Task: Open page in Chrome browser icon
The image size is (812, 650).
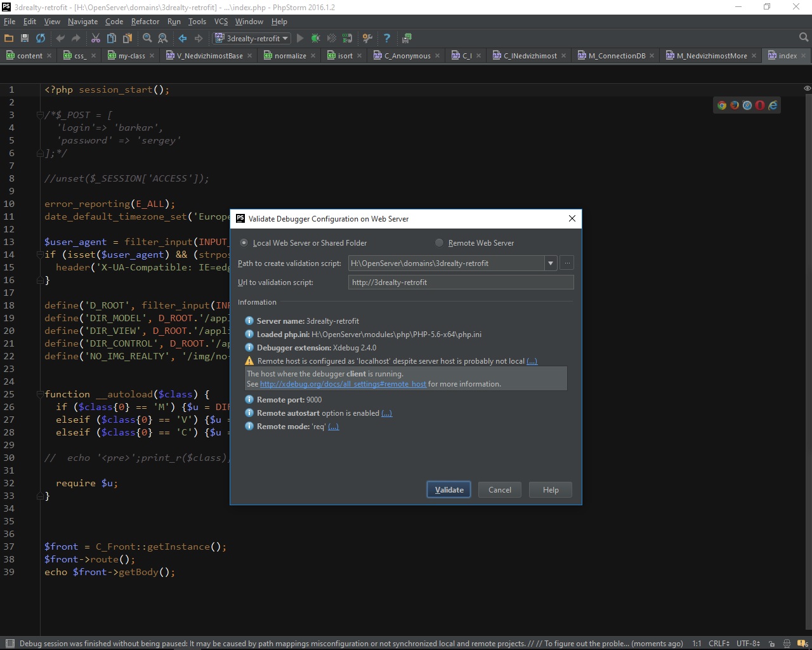Action: tap(721, 105)
